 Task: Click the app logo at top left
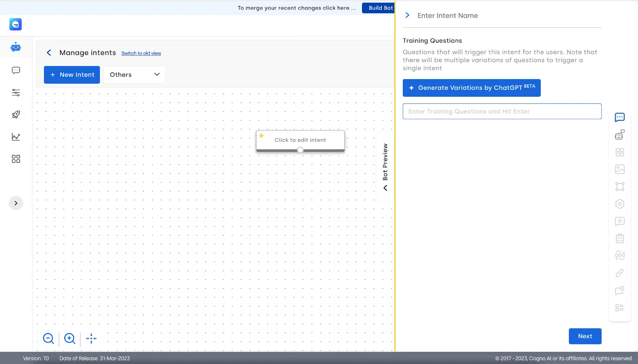16,24
